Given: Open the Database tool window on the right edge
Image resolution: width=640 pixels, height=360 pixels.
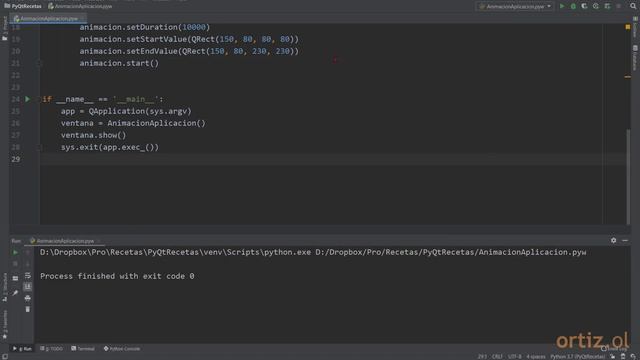Looking at the screenshot, I should click(x=635, y=58).
